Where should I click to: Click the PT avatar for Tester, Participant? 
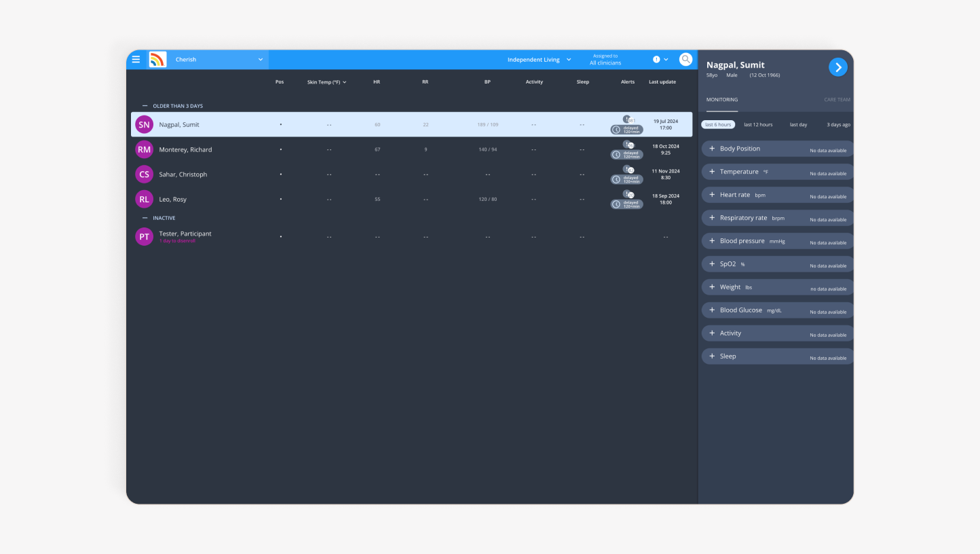point(144,236)
